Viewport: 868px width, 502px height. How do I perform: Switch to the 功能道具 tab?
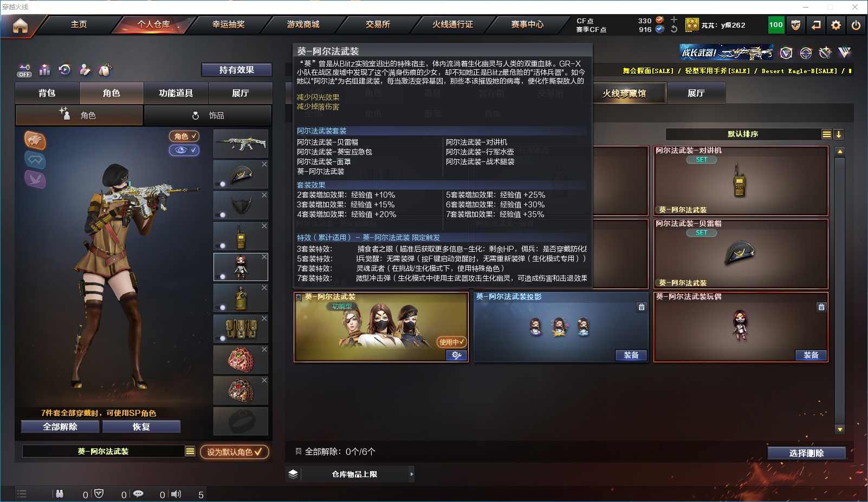pos(176,93)
